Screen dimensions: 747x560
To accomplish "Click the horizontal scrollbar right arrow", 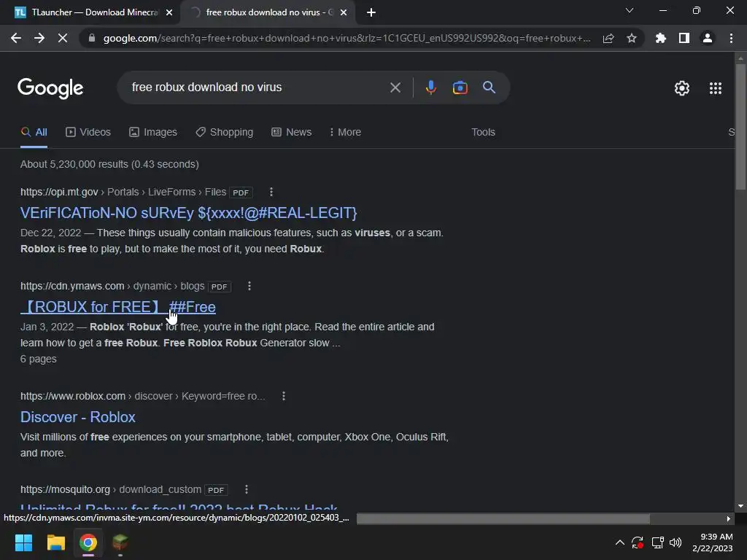I will pyautogui.click(x=729, y=518).
